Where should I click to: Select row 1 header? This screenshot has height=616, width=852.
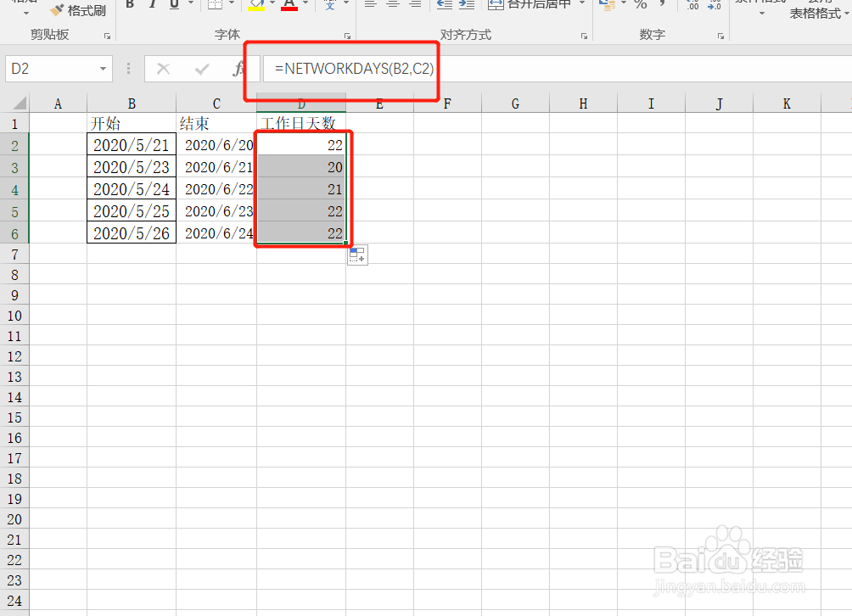14,124
